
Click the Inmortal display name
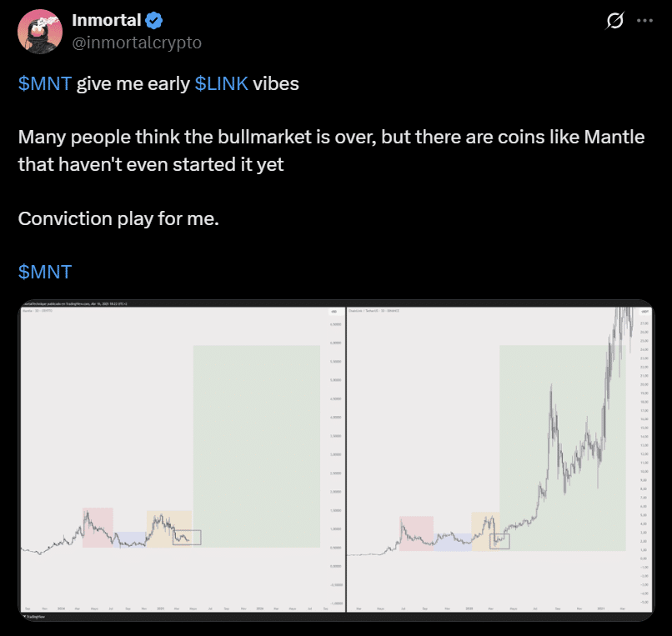(106, 20)
